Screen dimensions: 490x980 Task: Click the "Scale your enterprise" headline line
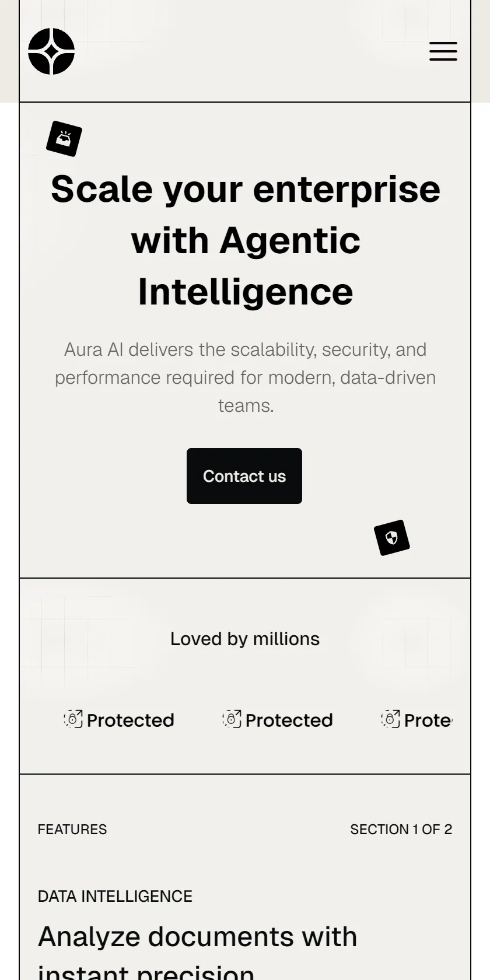click(x=246, y=190)
